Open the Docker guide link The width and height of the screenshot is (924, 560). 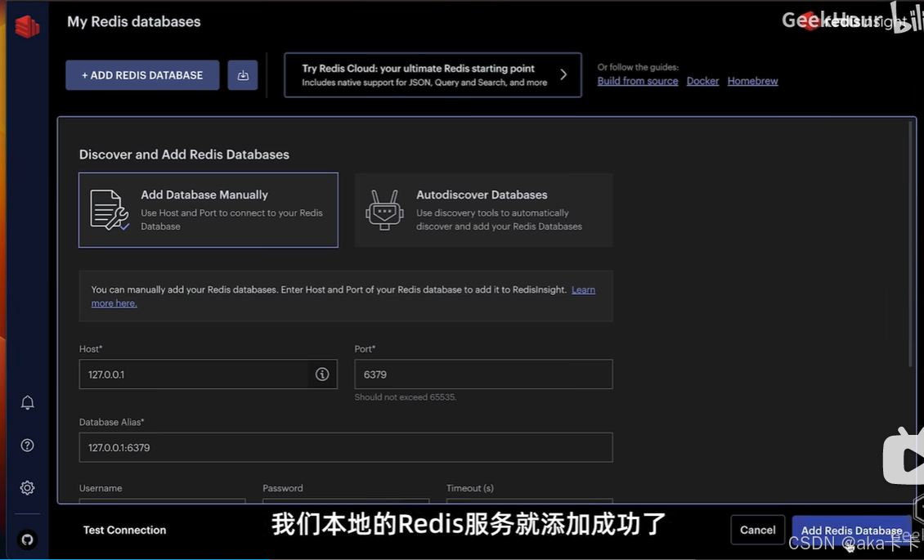702,81
